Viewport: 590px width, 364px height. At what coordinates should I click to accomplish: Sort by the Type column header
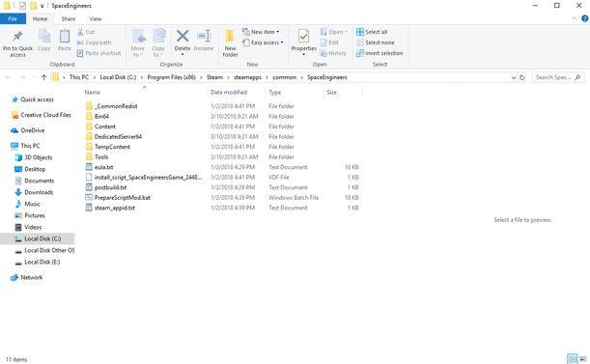point(274,93)
